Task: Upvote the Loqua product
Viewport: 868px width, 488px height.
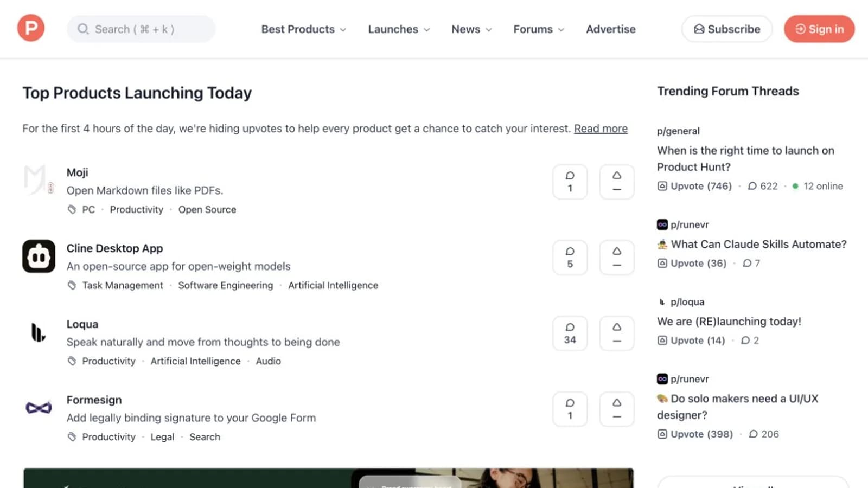Action: point(617,333)
